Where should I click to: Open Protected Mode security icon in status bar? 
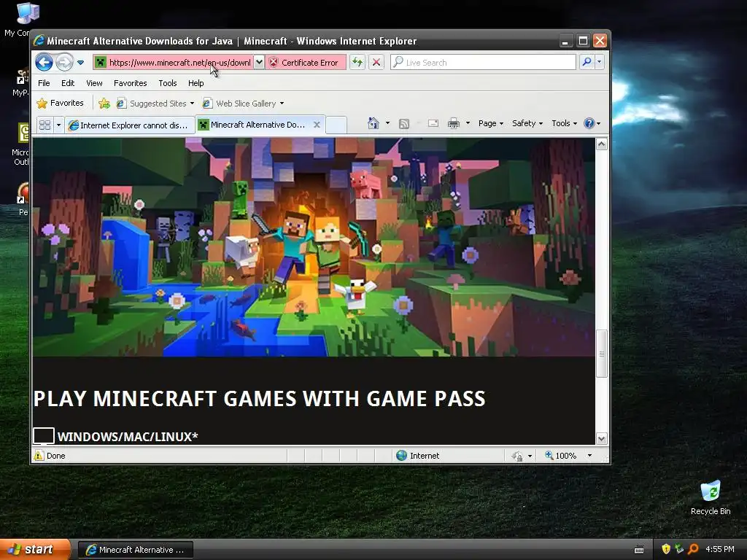(517, 456)
